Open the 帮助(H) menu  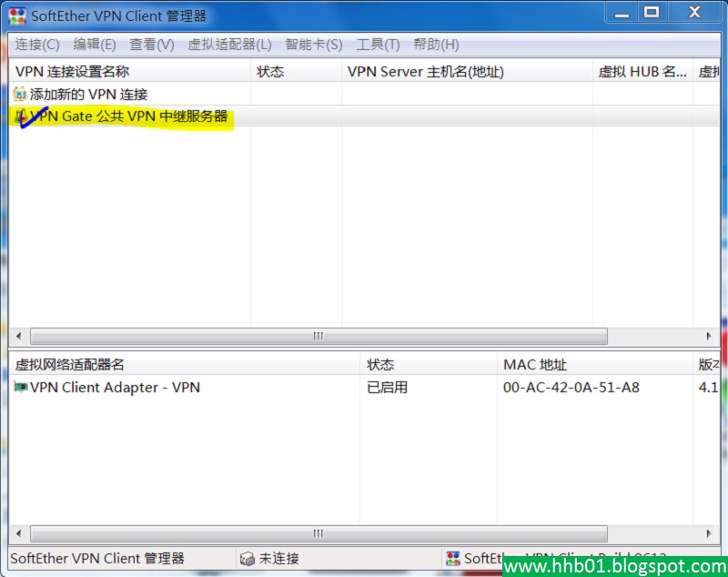436,45
